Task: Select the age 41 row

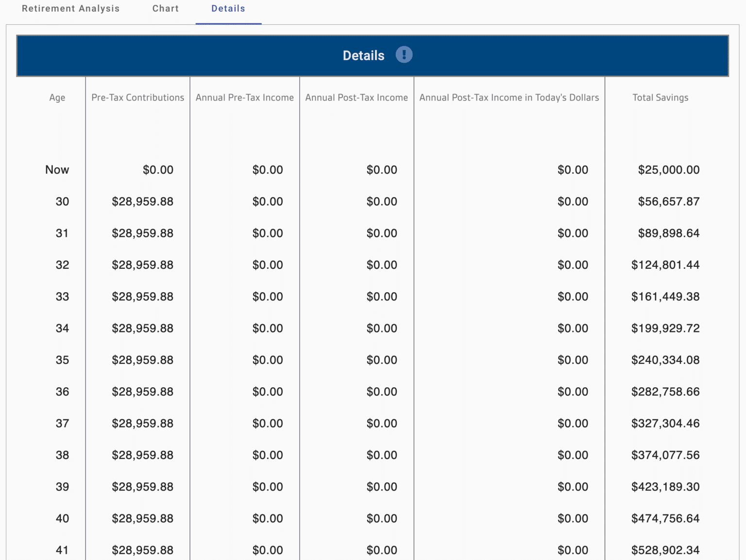Action: (x=62, y=550)
